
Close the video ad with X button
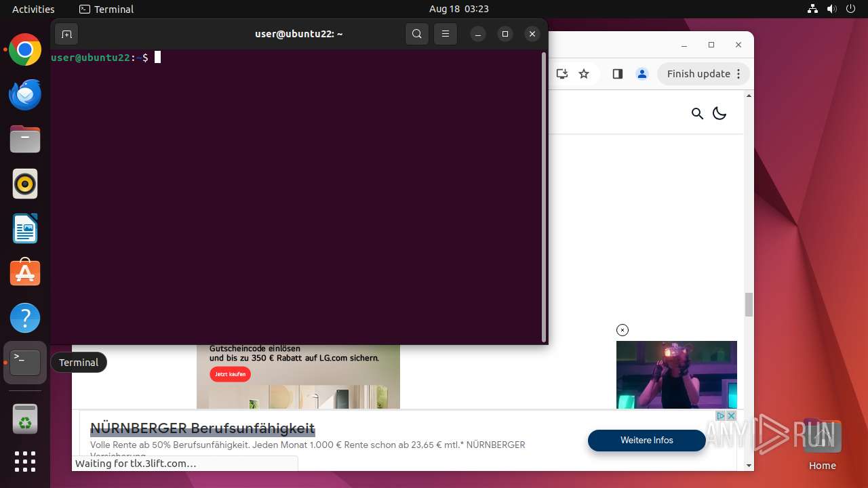pyautogui.click(x=623, y=330)
